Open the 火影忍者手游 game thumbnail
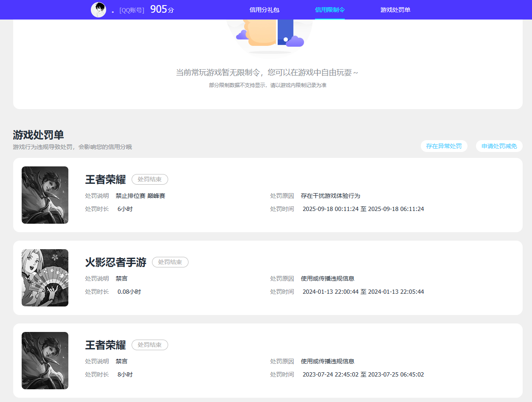Image resolution: width=532 pixels, height=402 pixels. point(45,278)
